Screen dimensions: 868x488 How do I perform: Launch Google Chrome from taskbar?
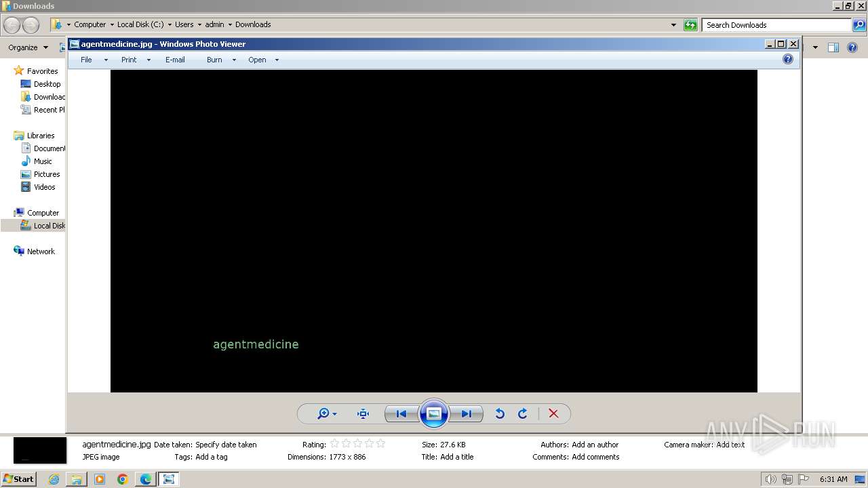(123, 479)
